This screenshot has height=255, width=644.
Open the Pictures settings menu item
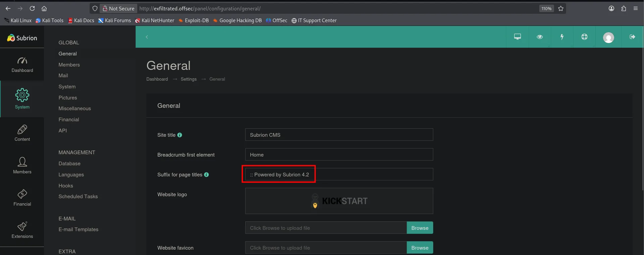tap(68, 98)
